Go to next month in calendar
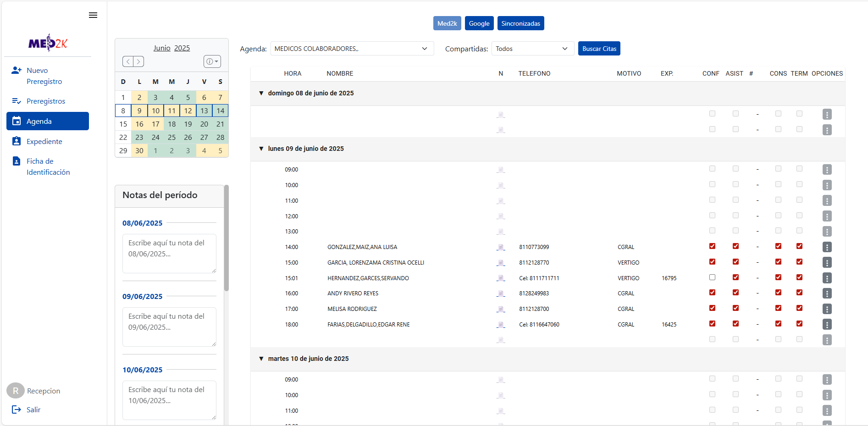 click(x=138, y=61)
